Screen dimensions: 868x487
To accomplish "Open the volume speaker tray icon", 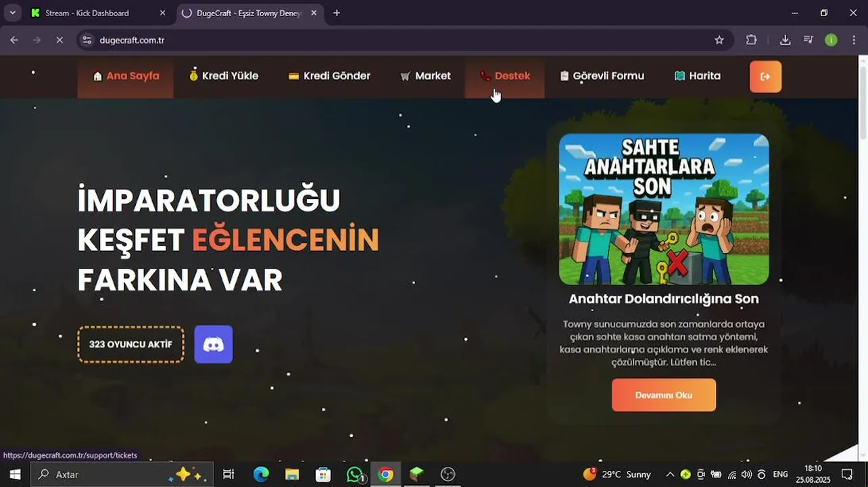I will click(746, 475).
